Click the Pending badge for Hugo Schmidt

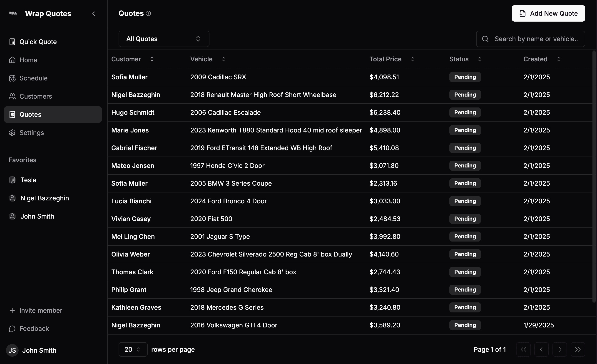click(x=465, y=112)
